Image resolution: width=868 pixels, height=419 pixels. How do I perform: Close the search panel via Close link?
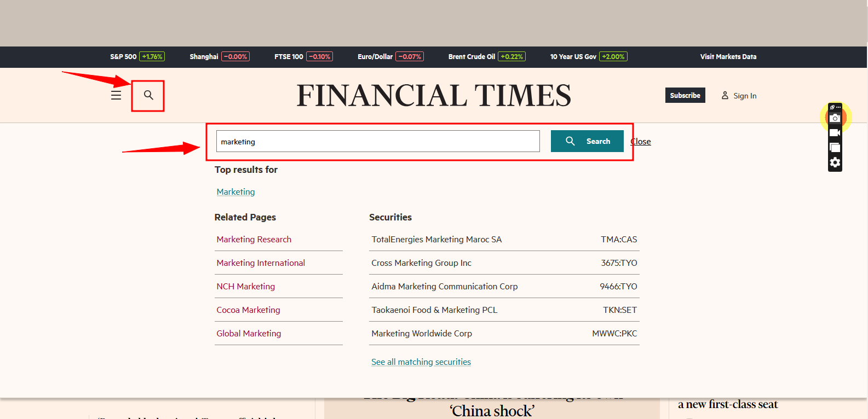tap(641, 142)
